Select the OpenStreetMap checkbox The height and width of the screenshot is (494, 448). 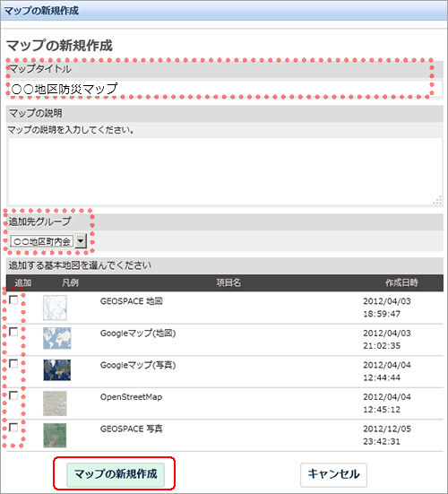click(13, 395)
